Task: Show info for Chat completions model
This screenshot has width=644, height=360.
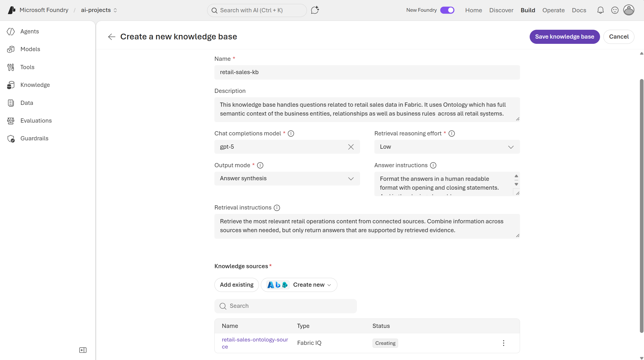Action: 291,134
